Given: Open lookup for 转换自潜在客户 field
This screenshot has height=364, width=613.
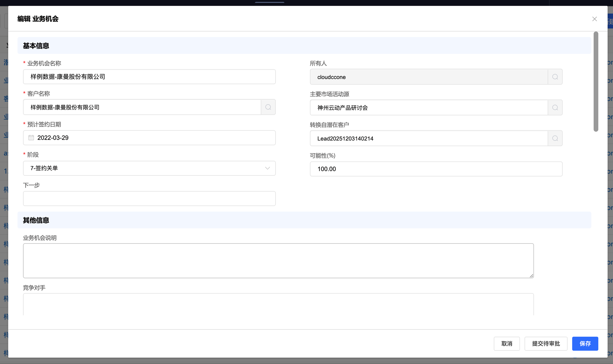Looking at the screenshot, I should [555, 138].
